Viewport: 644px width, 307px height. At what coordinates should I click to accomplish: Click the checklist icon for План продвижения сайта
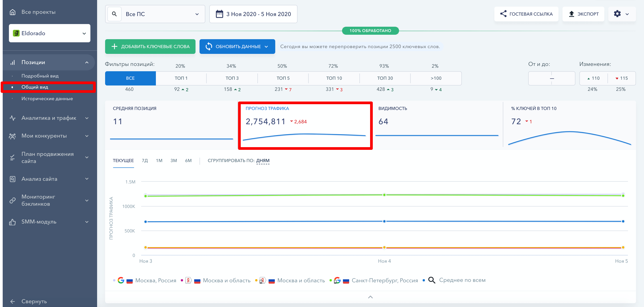[x=12, y=157]
